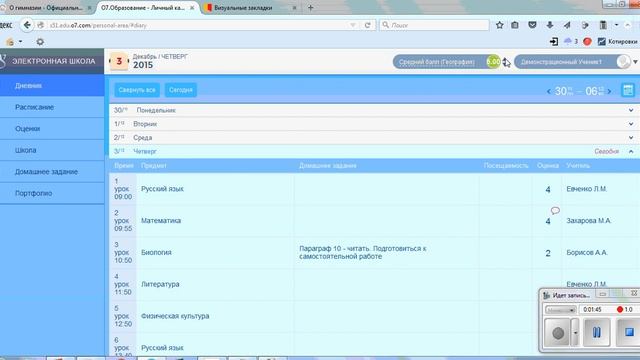This screenshot has width=640, height=360.
Task: Click the Свернуть все button
Action: coord(137,90)
